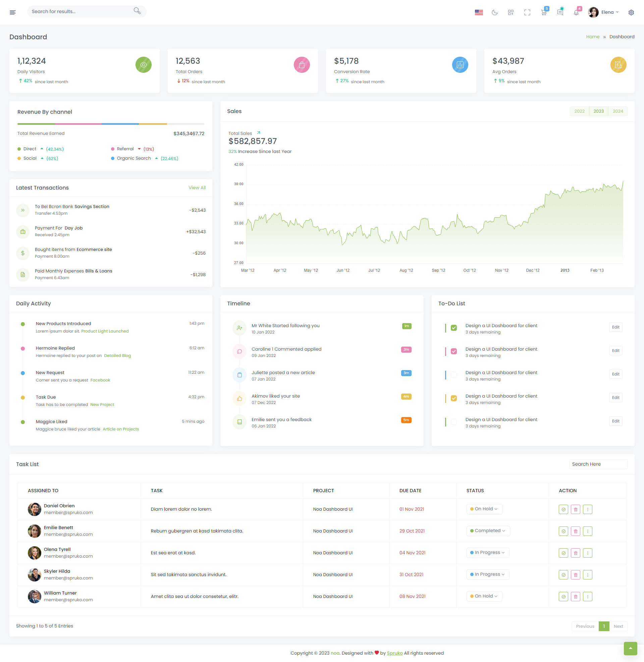
Task: Uncheck the first to-do item checkbox
Action: 453,327
